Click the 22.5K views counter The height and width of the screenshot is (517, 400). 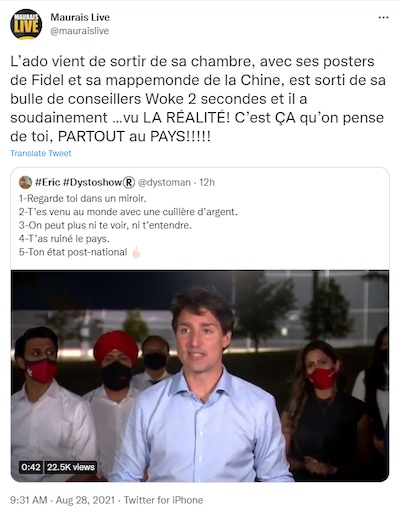point(71,467)
